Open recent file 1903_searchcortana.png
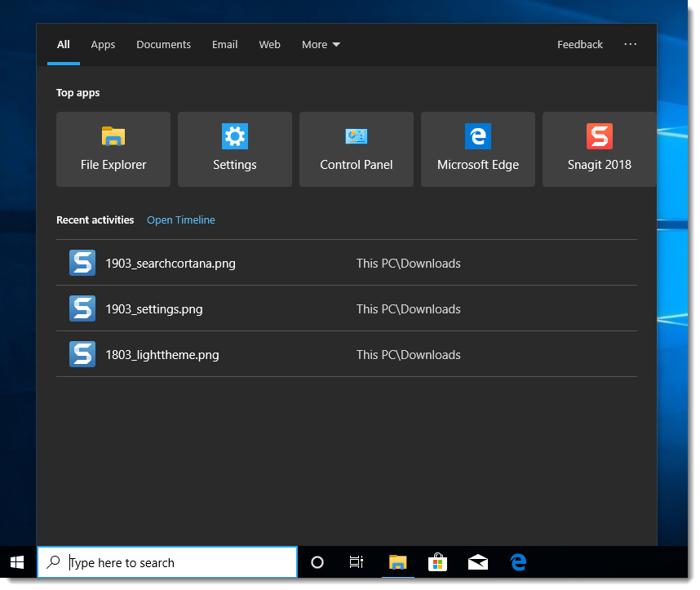 (x=171, y=264)
